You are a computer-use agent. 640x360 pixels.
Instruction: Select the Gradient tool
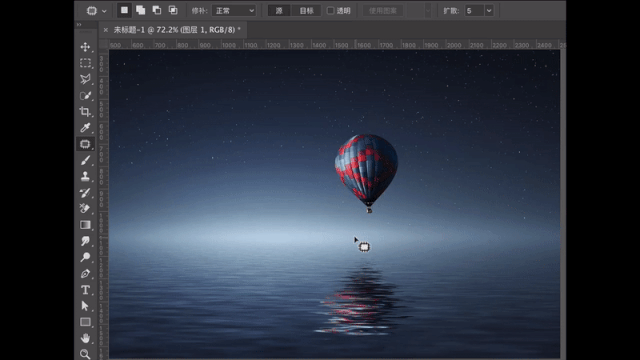[85, 225]
